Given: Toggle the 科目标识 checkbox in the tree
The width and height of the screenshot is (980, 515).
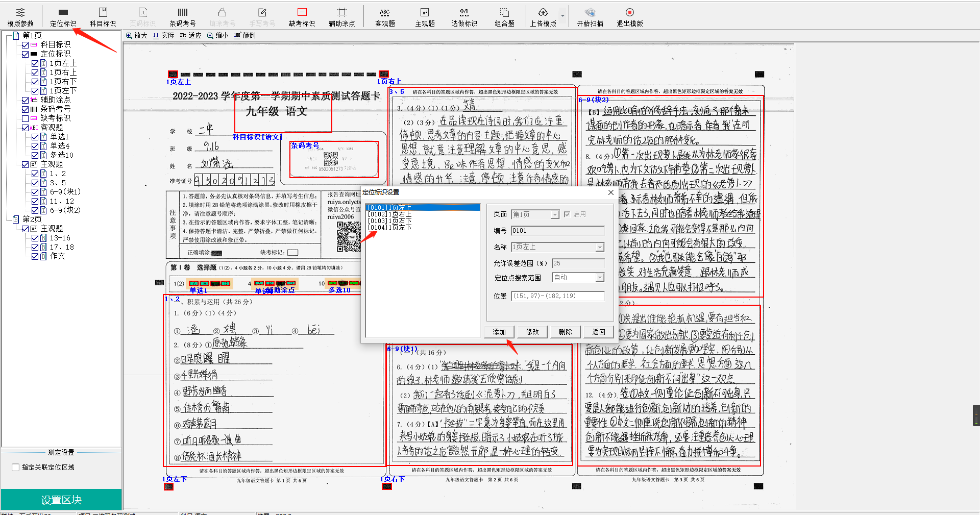Looking at the screenshot, I should [26, 45].
